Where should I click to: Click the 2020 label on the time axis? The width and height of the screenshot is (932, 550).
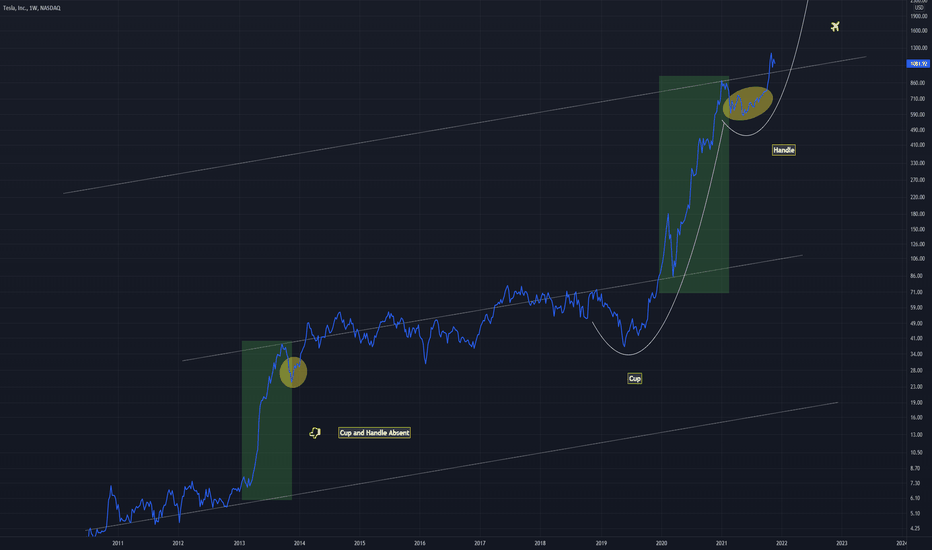[x=661, y=543]
